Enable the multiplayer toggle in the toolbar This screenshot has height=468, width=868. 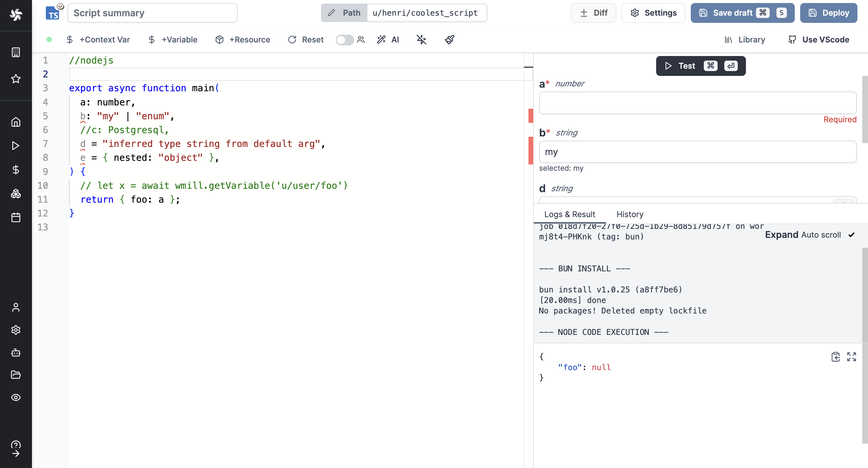pos(344,40)
